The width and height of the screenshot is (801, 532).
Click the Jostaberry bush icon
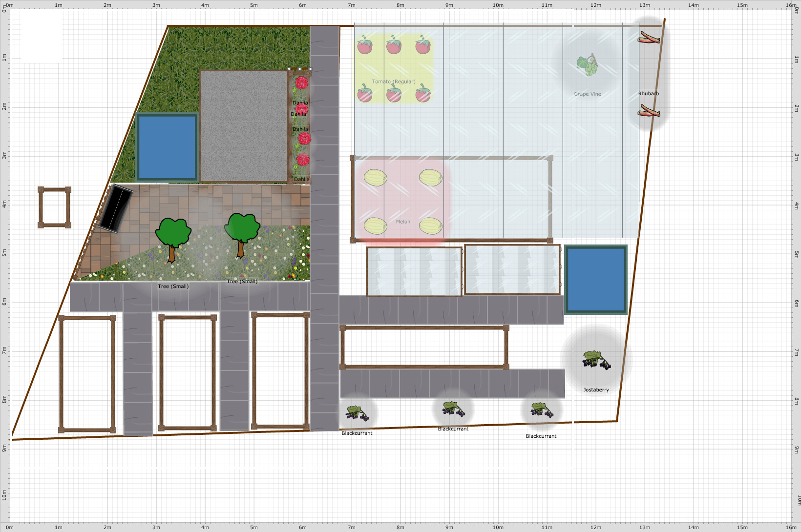coord(596,360)
